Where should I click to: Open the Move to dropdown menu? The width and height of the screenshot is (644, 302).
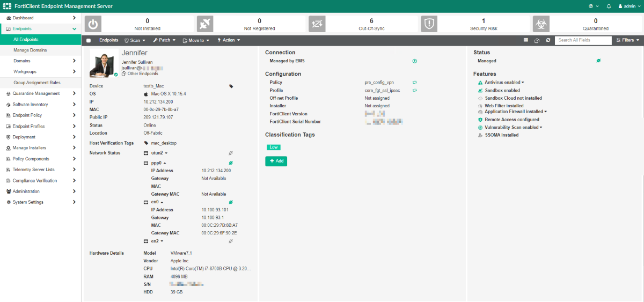click(196, 40)
